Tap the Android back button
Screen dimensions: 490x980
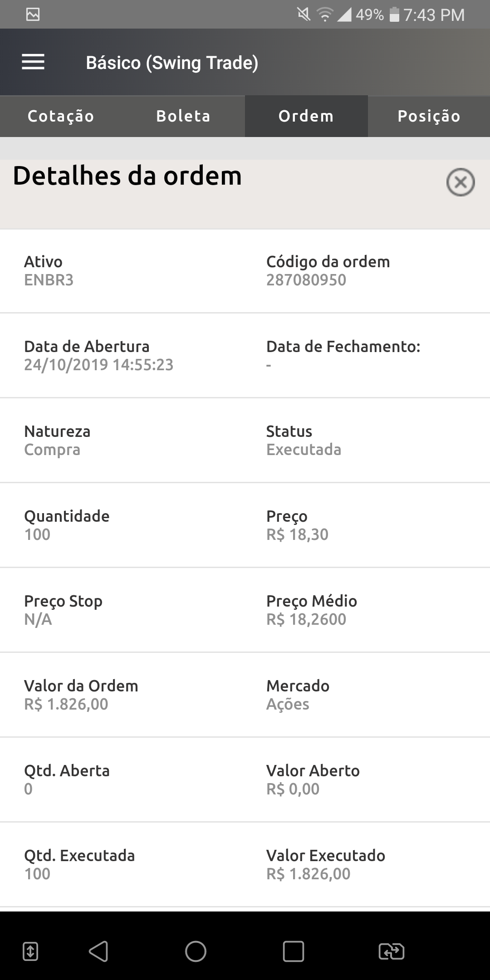[x=98, y=951]
